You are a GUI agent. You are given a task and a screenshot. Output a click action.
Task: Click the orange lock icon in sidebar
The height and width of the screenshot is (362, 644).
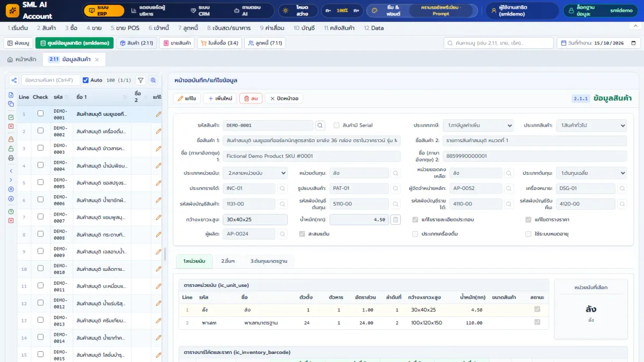coord(11,138)
